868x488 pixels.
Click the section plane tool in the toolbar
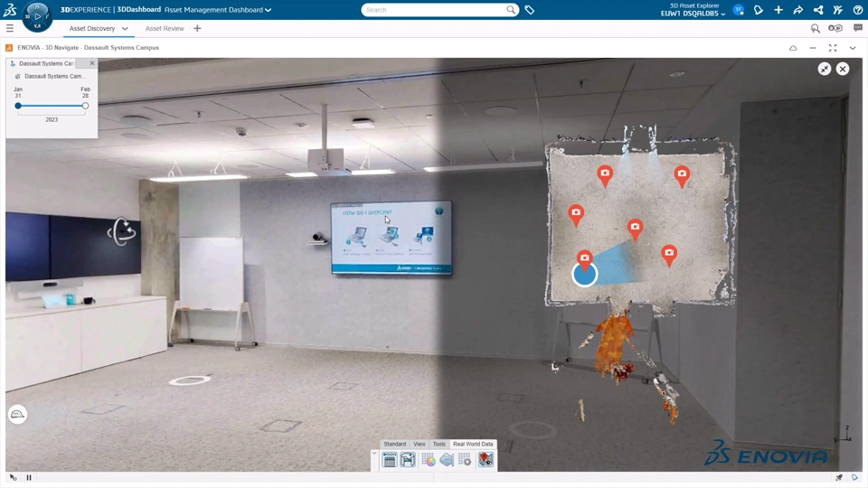coord(447,460)
